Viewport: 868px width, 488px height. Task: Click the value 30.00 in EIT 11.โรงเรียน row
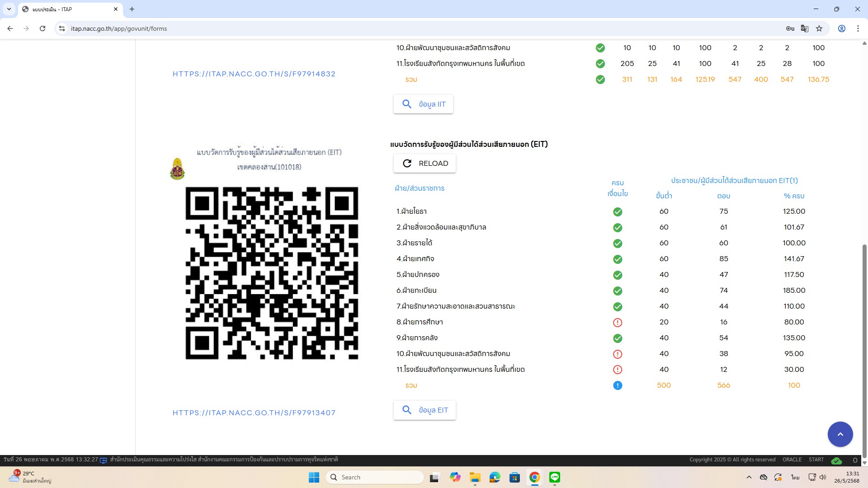point(794,370)
